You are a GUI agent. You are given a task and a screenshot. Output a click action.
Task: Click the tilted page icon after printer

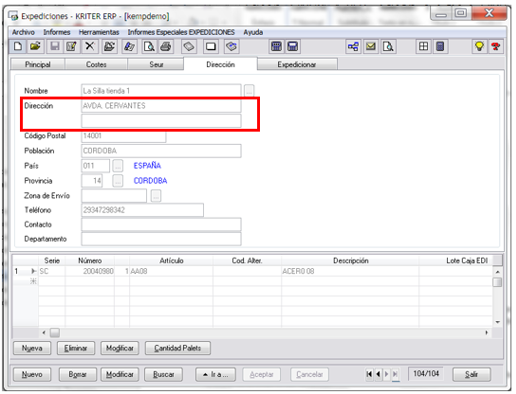[189, 46]
